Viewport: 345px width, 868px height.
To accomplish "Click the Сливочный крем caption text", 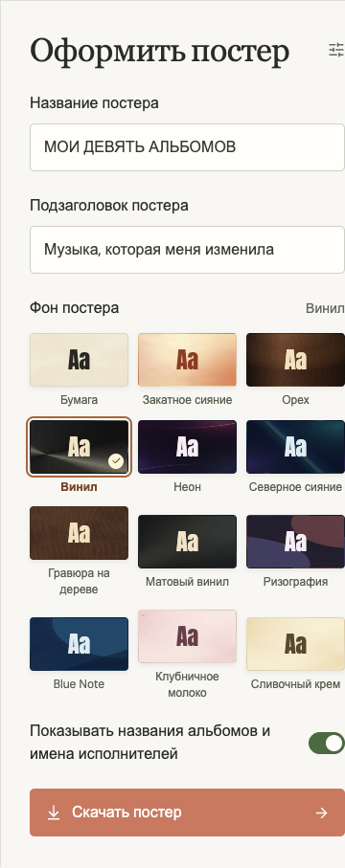I will pyautogui.click(x=295, y=684).
